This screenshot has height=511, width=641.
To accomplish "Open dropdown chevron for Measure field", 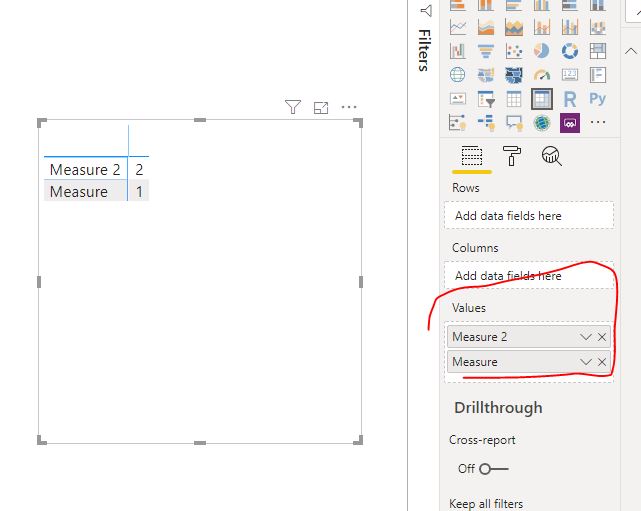I will click(585, 362).
